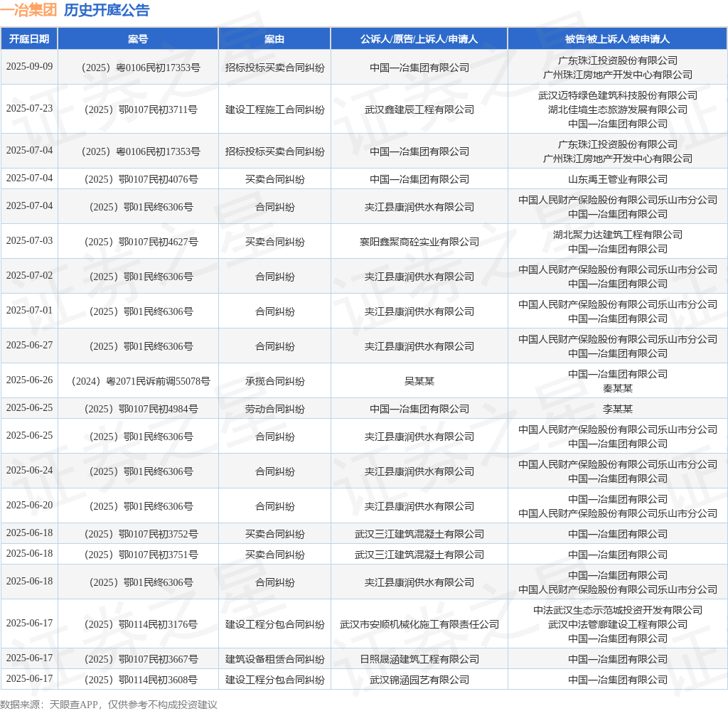Click plaintiff 日照晟涵建筑工程有限公司
Image resolution: width=728 pixels, height=711 pixels.
[419, 659]
